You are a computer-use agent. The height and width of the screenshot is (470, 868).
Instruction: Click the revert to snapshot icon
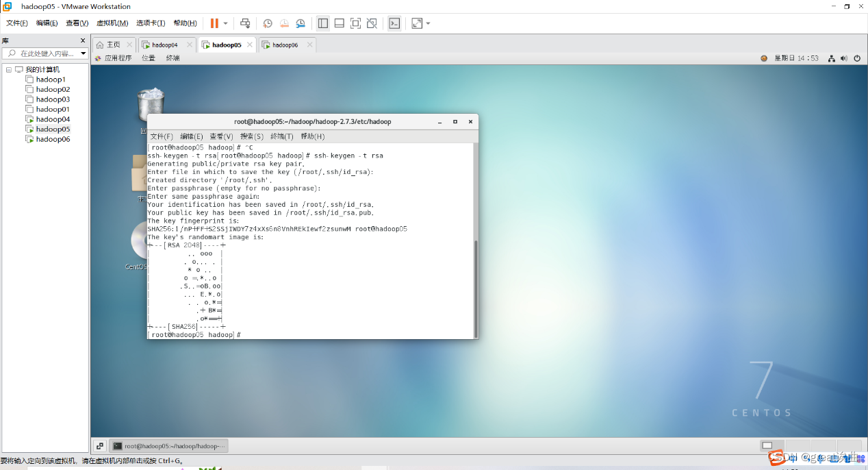pos(284,23)
